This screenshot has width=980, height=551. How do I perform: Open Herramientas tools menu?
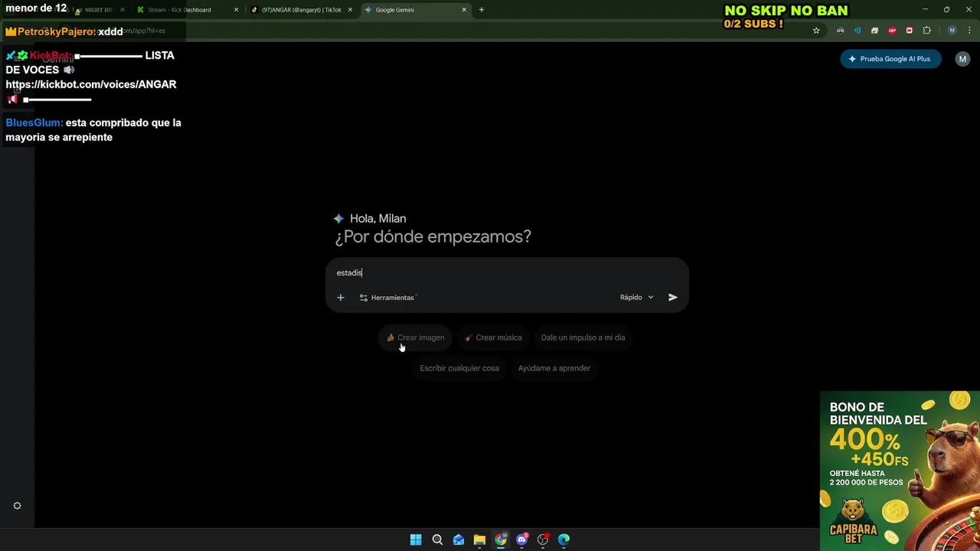[387, 298]
